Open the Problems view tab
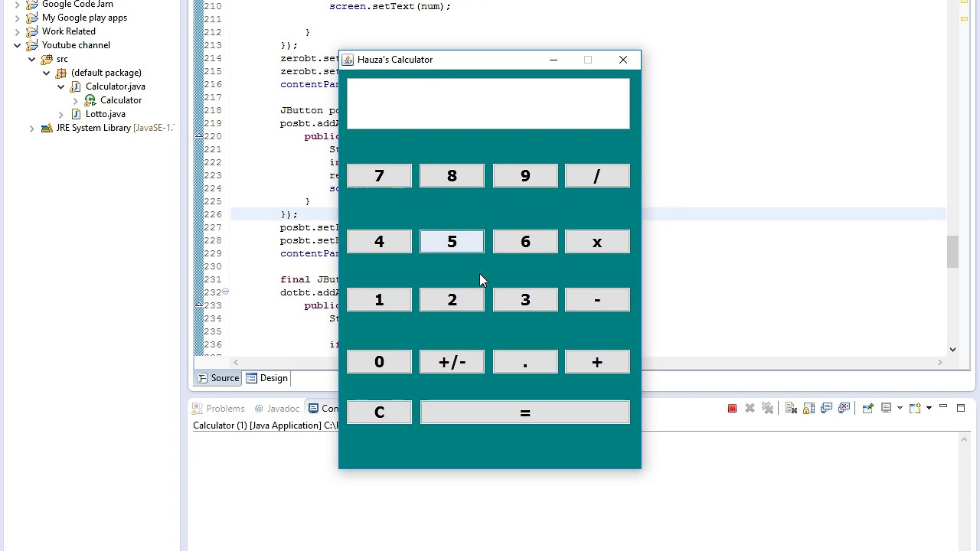 click(218, 409)
